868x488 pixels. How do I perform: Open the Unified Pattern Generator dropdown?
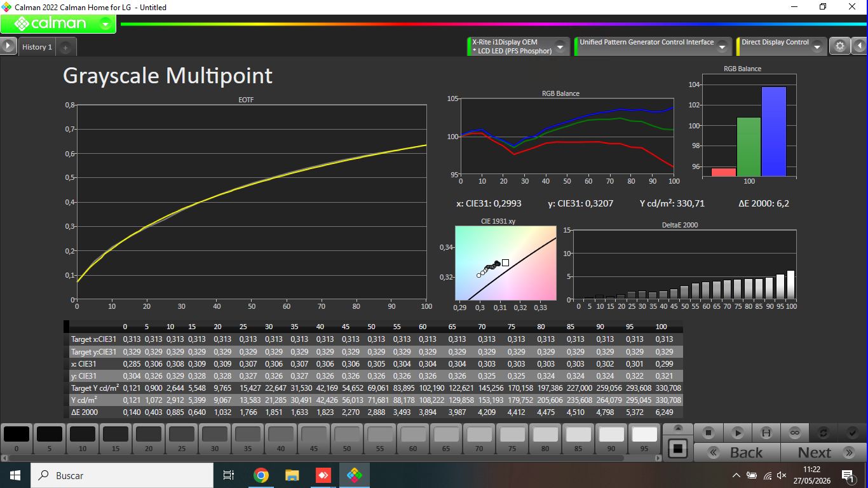click(x=722, y=47)
